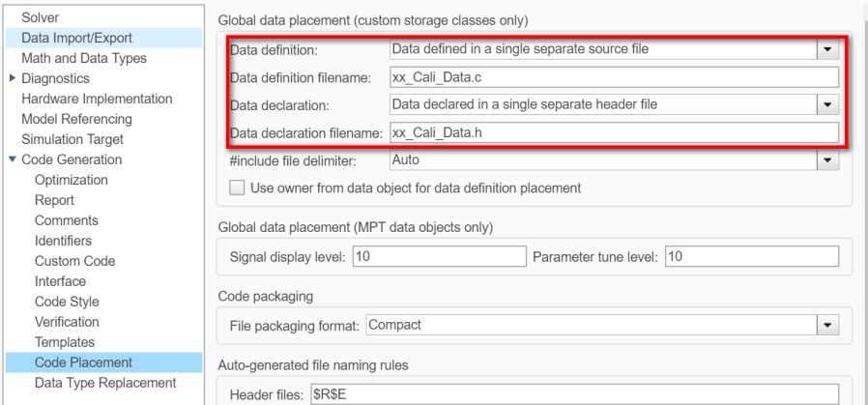The height and width of the screenshot is (405, 868).
Task: Open the Data definition dropdown
Action: pos(826,48)
